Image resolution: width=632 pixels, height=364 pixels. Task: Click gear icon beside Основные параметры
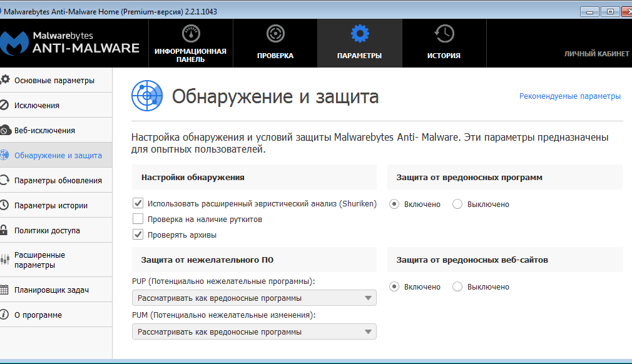5,79
